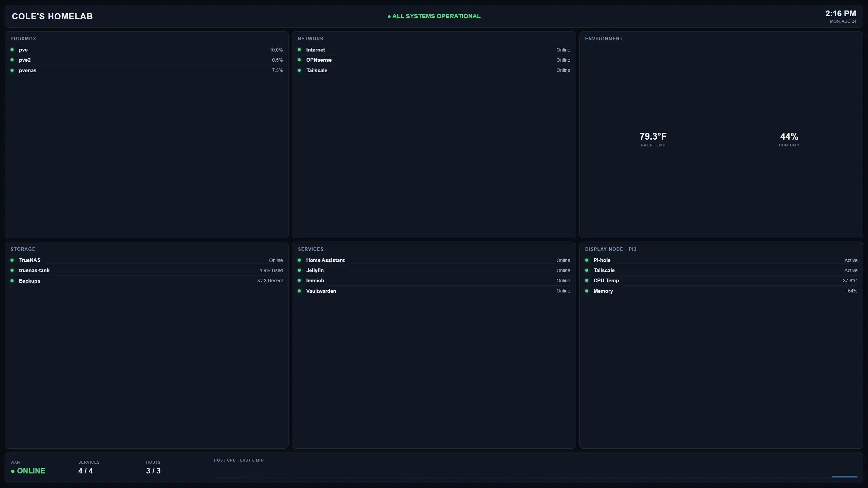Click the green dot beside WAN ONLINE

click(x=13, y=471)
